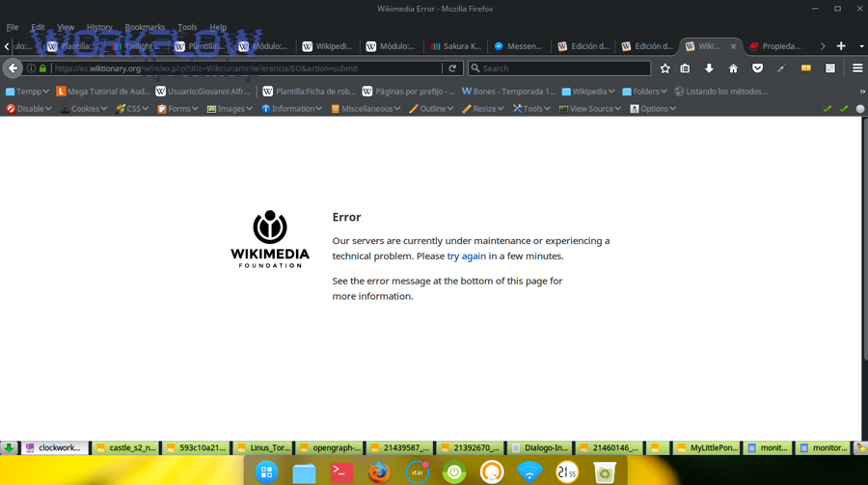This screenshot has height=485, width=868.
Task: Open Plantilla:Ficha de rob... bookmark
Action: (309, 92)
